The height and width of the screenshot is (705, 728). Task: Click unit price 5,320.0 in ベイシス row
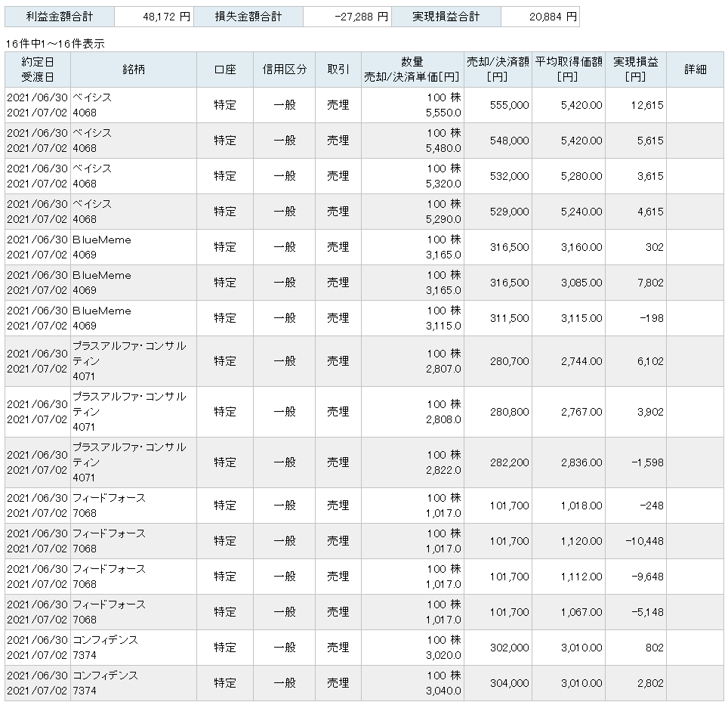443,184
